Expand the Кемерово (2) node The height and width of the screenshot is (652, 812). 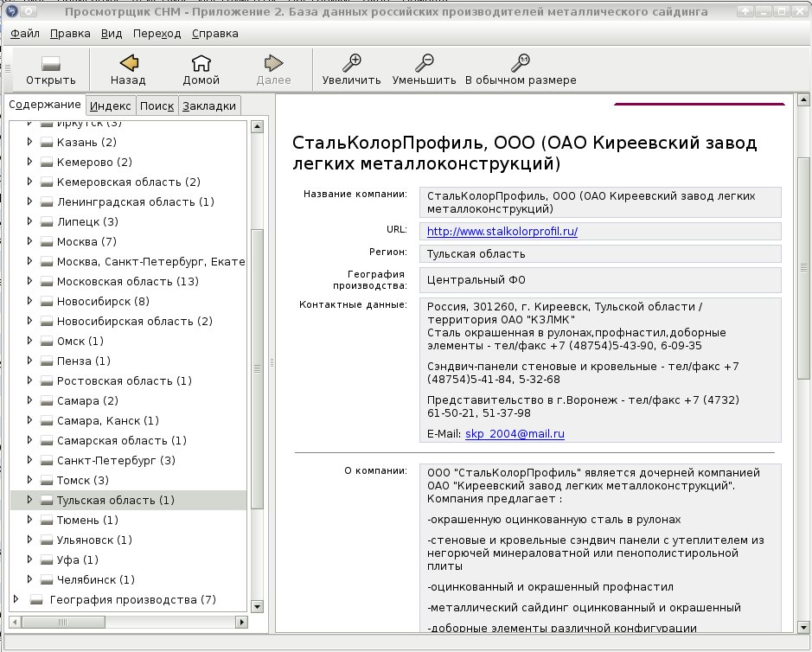pos(29,162)
